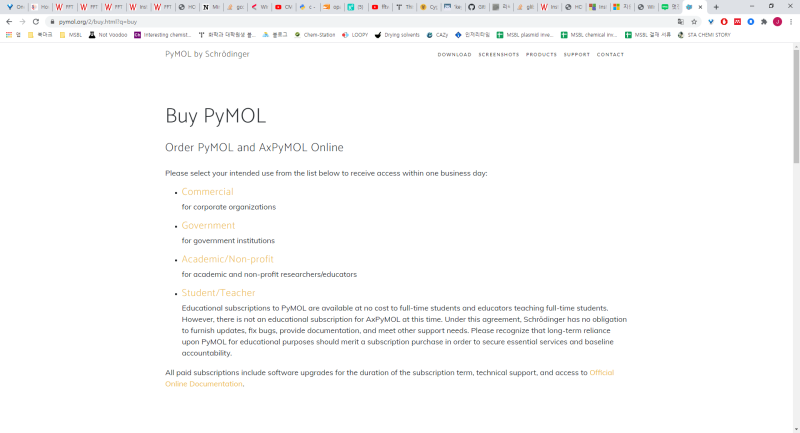Open the CONTACT menu item
The width and height of the screenshot is (800, 433).
click(x=610, y=55)
